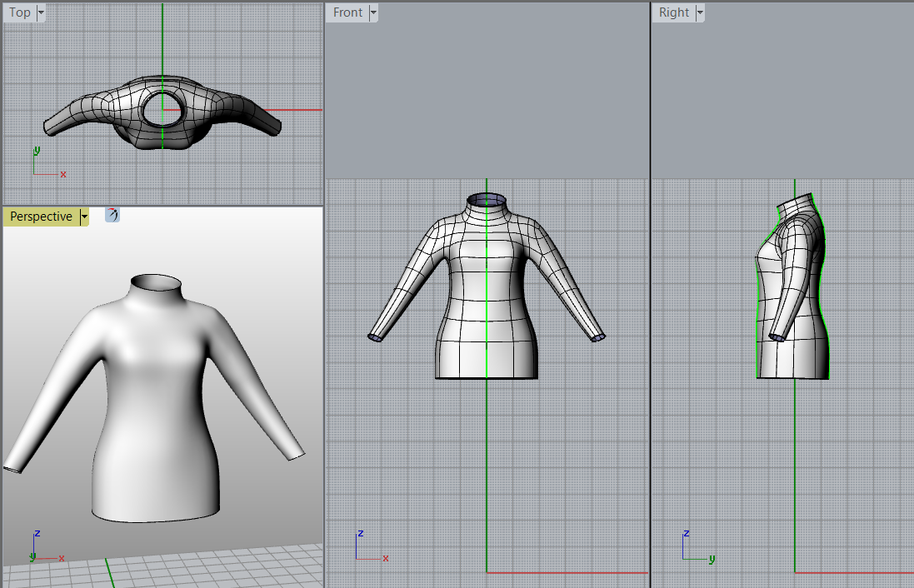This screenshot has height=588, width=914.
Task: Click the neck hole in the Top viewport
Action: pos(162,111)
